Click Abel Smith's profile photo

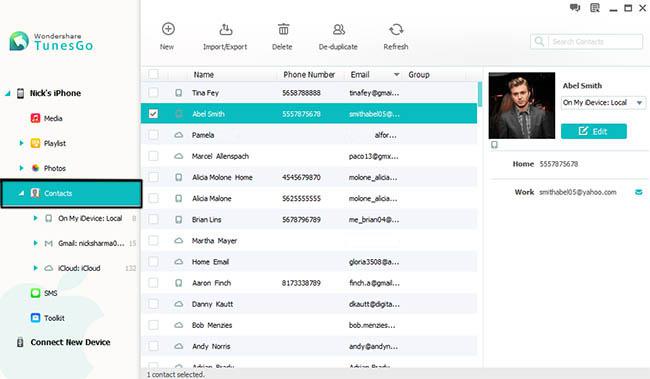point(521,105)
